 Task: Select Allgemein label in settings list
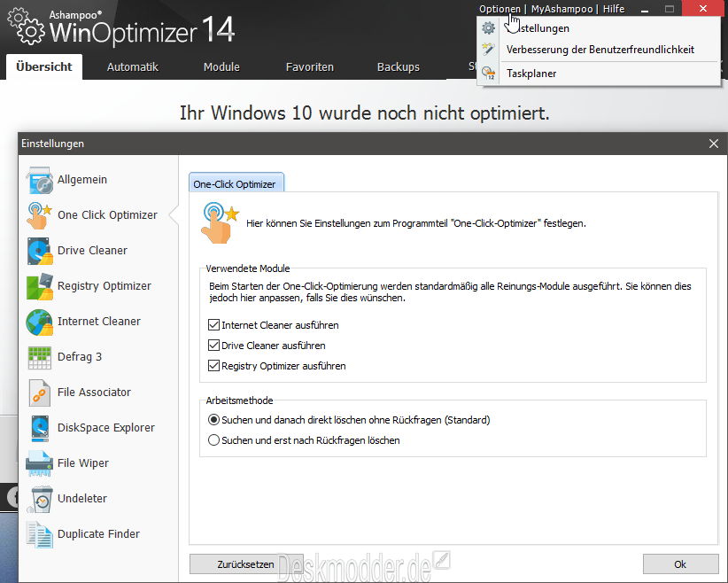(x=82, y=180)
